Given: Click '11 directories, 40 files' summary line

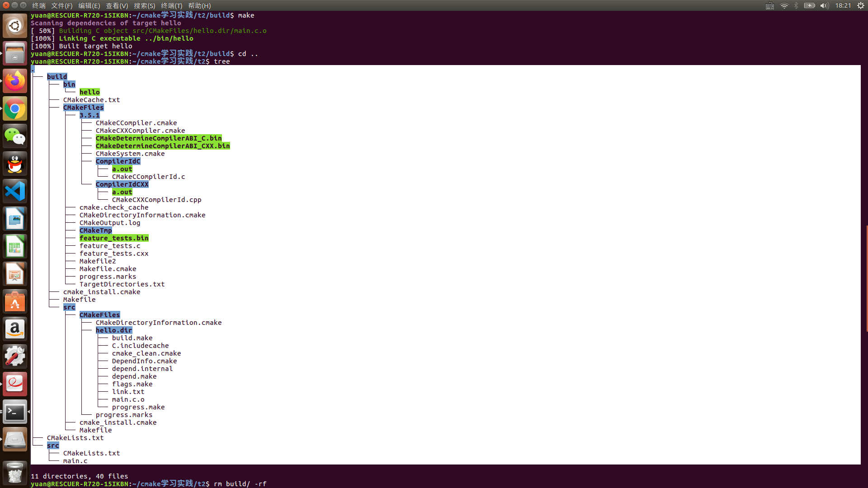Looking at the screenshot, I should point(79,476).
